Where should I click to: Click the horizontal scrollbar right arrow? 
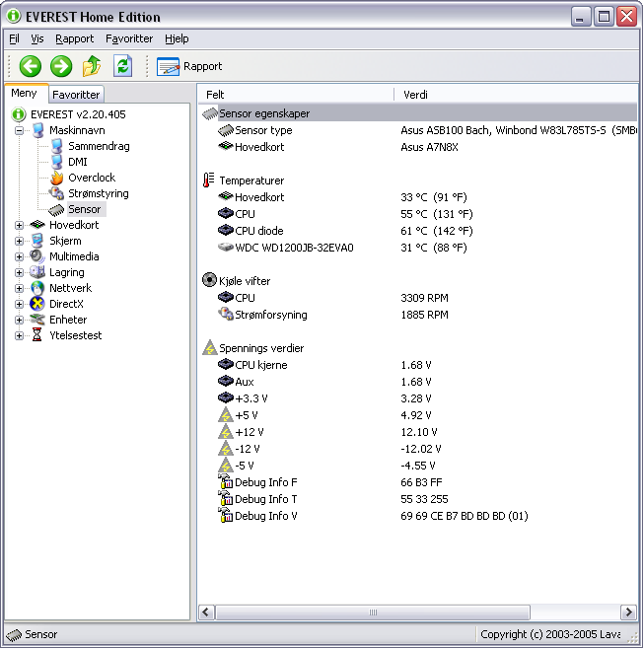629,612
